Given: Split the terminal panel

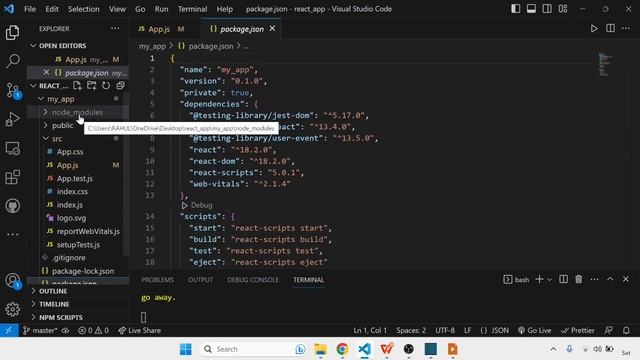Looking at the screenshot, I should (563, 279).
